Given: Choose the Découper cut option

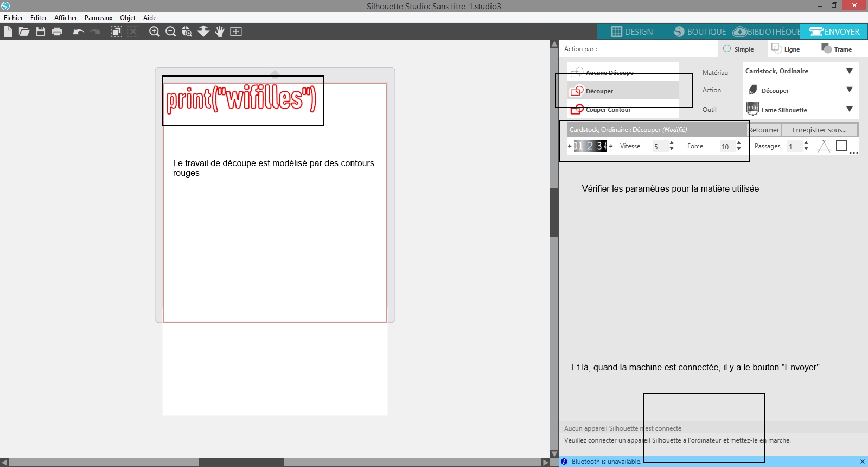Looking at the screenshot, I should pyautogui.click(x=623, y=91).
